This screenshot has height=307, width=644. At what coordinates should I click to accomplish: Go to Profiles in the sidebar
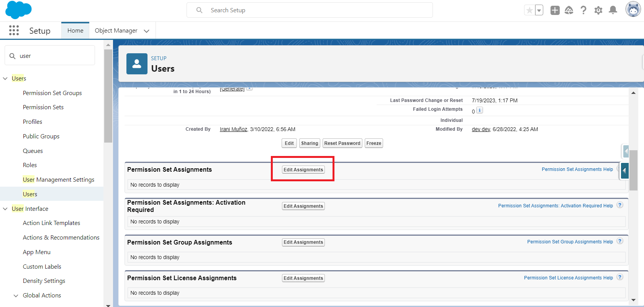(x=33, y=122)
